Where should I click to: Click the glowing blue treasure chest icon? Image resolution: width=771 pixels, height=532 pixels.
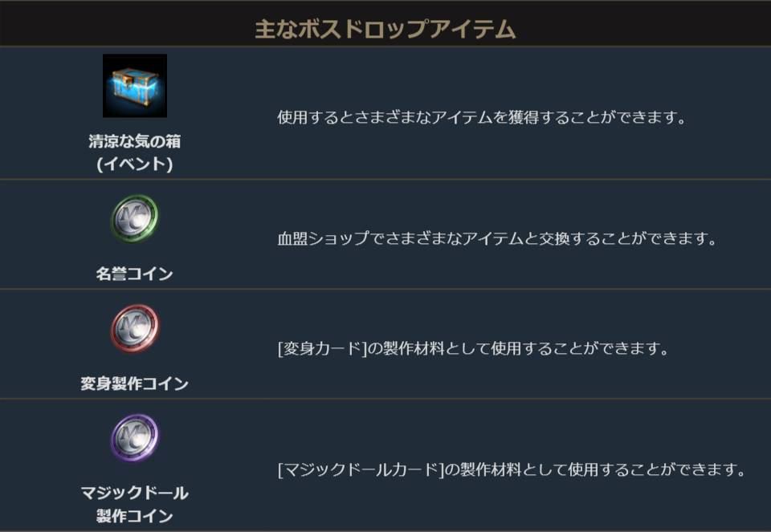[x=134, y=86]
